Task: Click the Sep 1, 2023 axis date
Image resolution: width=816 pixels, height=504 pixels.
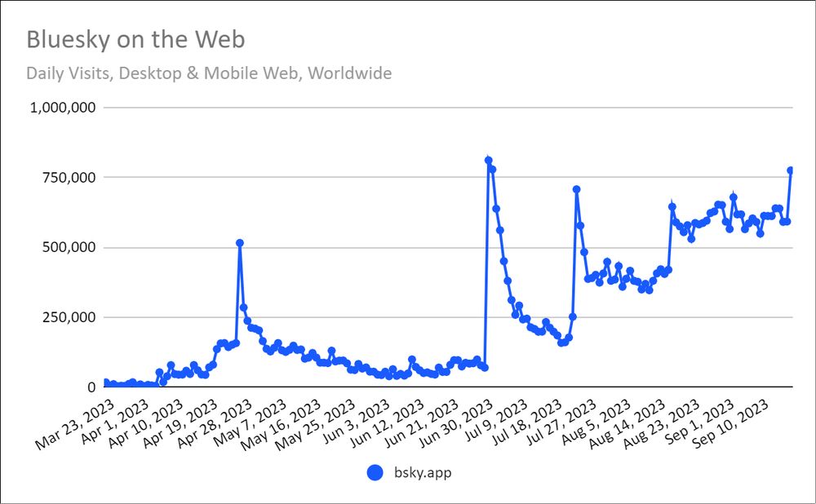Action: pos(701,422)
